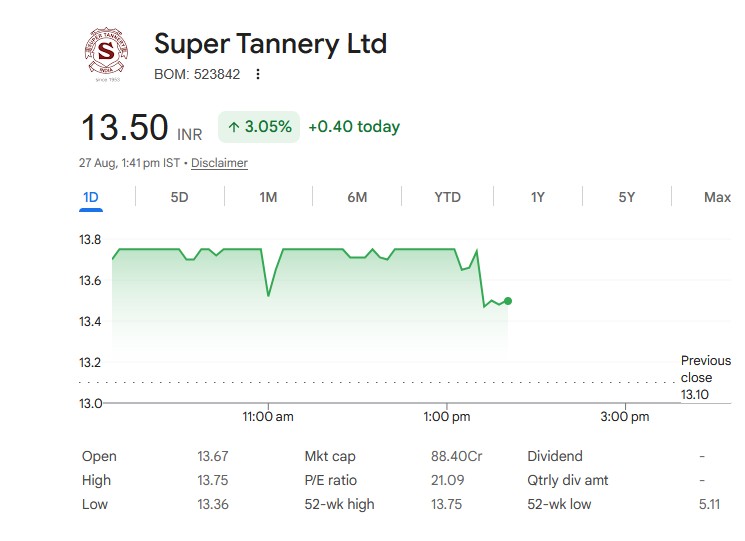Select the 1D time range tab
This screenshot has width=745, height=541.
tap(91, 197)
